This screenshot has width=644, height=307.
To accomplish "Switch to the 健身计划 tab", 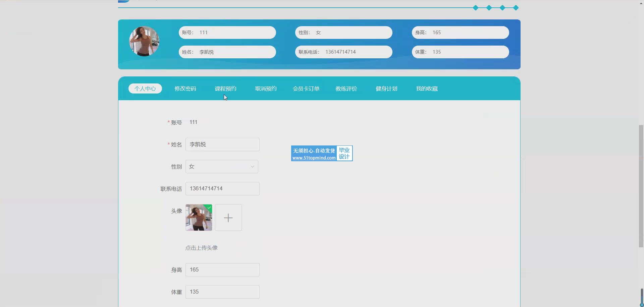I will [x=386, y=88].
